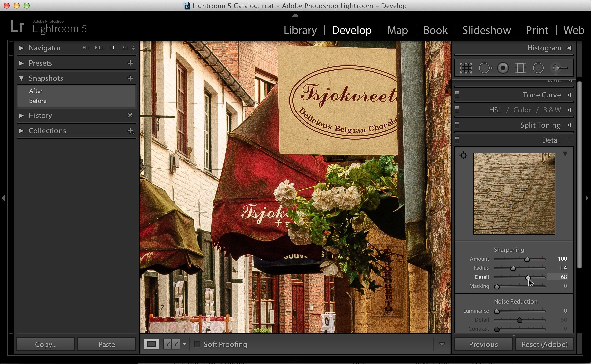
Task: Open the Slideshow module
Action: click(x=487, y=30)
